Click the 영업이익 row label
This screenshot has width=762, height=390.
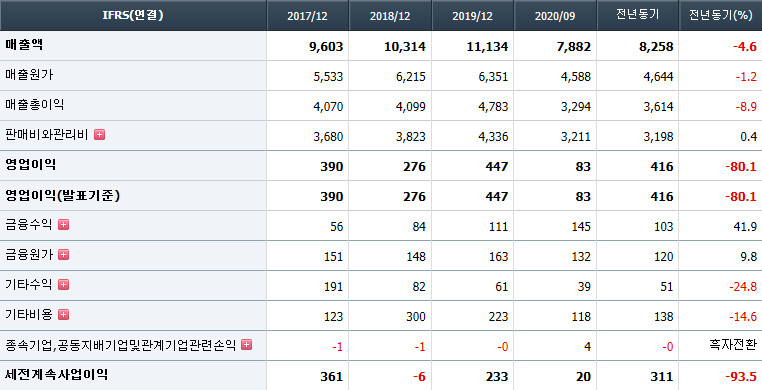[31, 165]
